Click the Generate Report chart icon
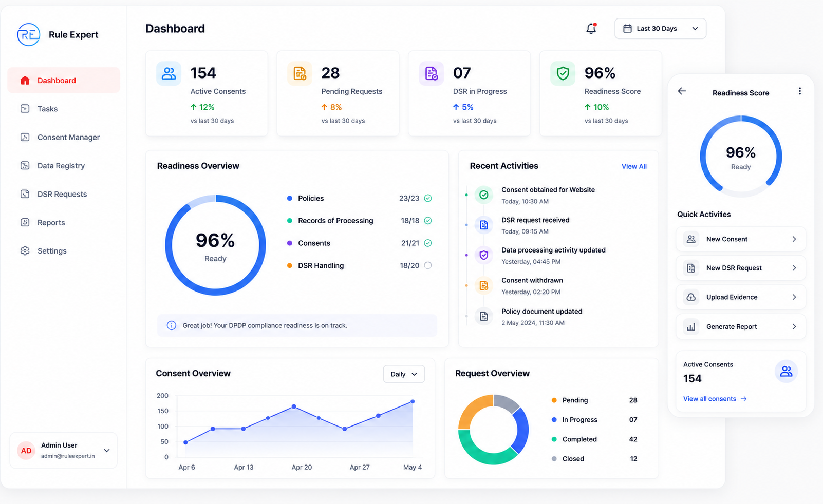The image size is (823, 504). (x=691, y=326)
